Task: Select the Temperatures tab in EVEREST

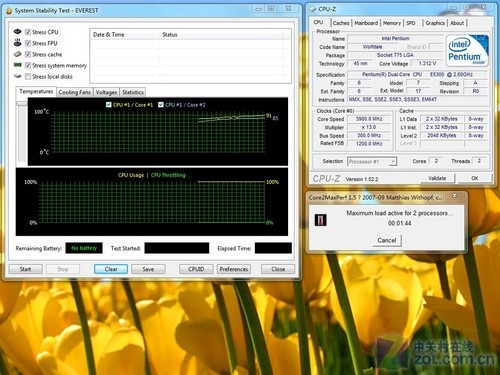Action: pos(36,91)
